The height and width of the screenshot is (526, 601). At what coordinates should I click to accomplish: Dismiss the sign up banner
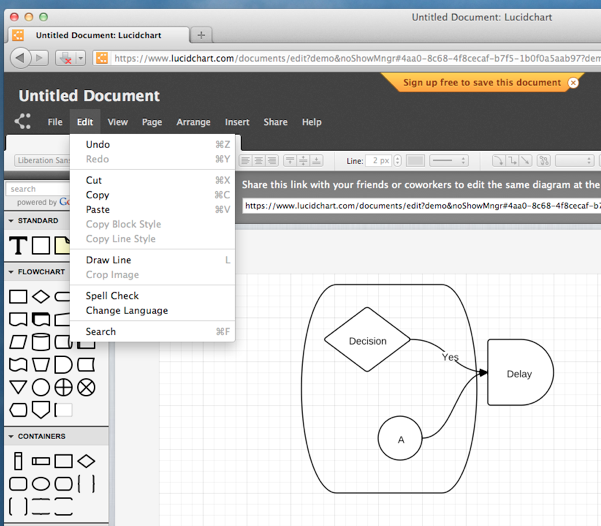573,82
